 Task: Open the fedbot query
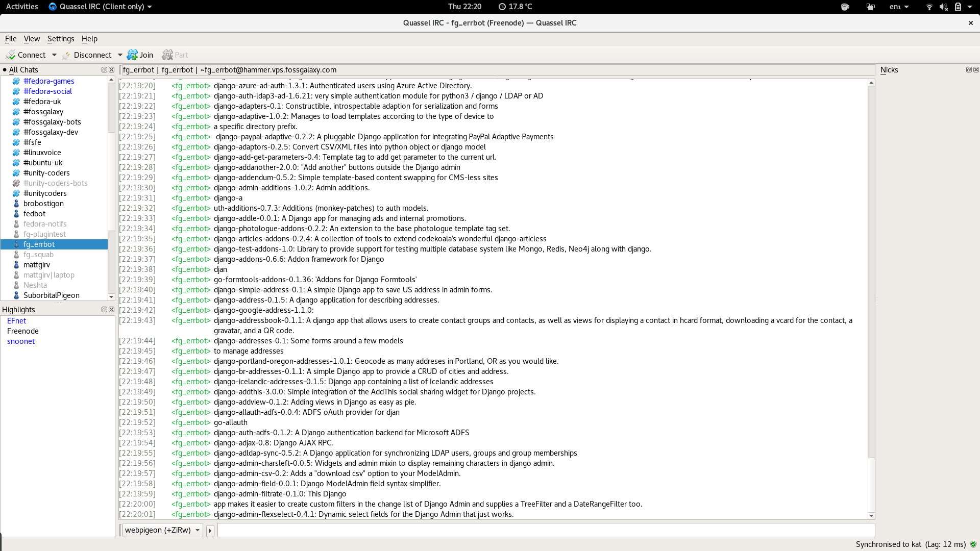pos(35,214)
